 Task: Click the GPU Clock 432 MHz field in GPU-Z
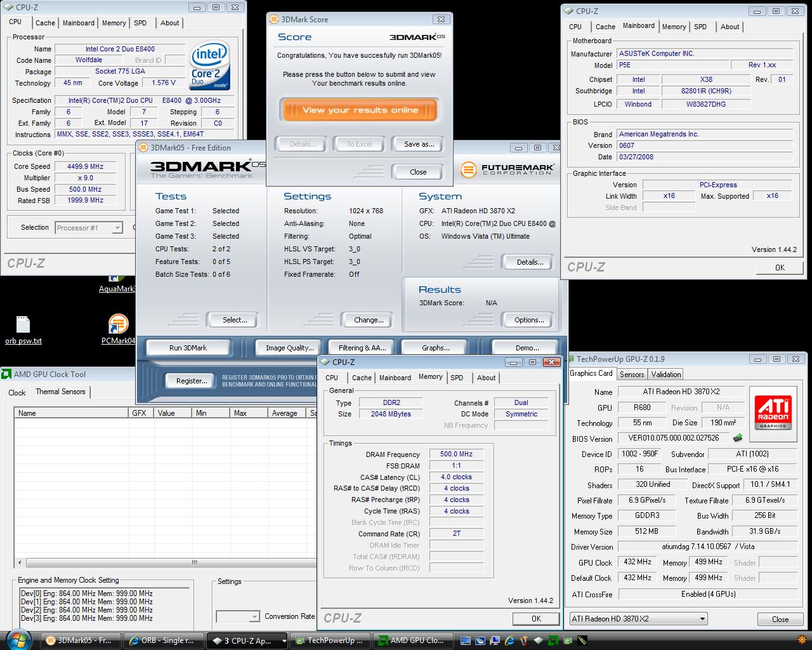[x=637, y=562]
